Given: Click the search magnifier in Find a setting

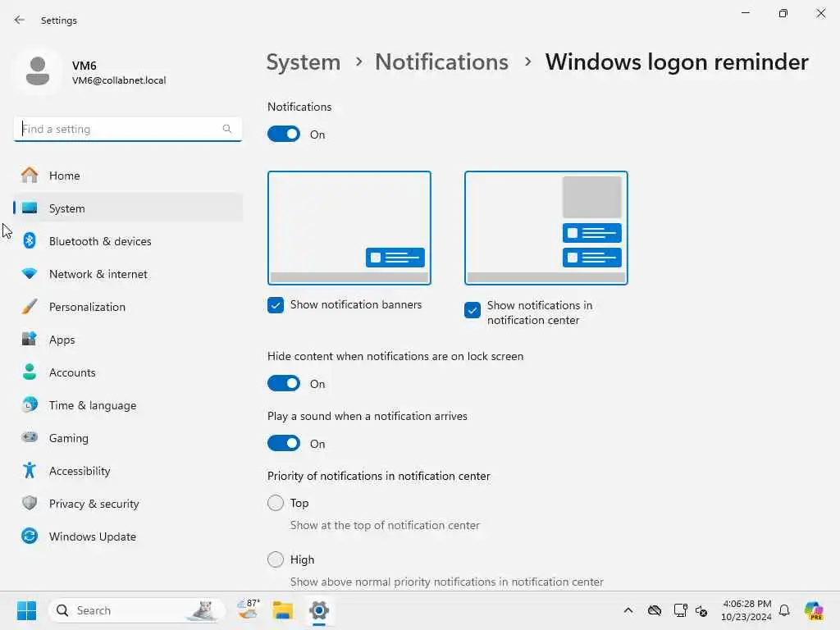Looking at the screenshot, I should point(226,129).
